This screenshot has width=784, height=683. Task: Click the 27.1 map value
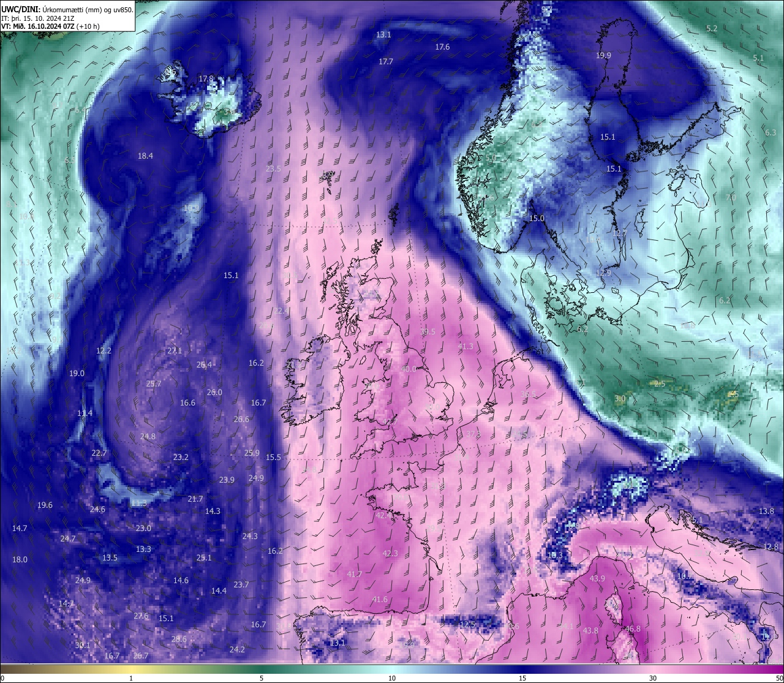(175, 350)
